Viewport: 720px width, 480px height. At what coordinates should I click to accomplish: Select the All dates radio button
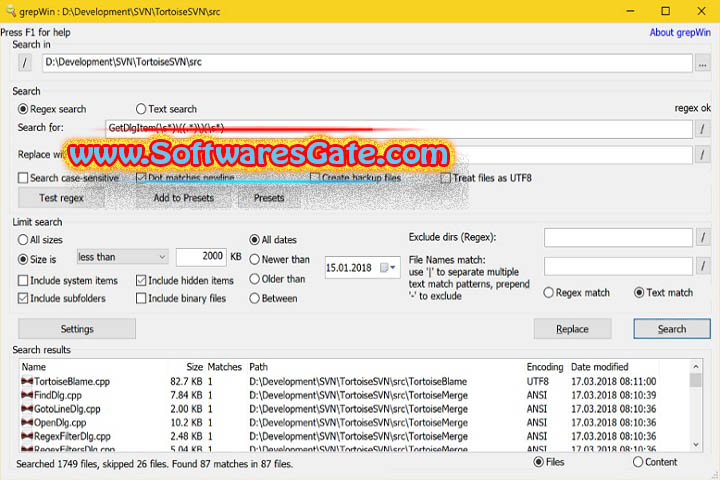(x=254, y=240)
